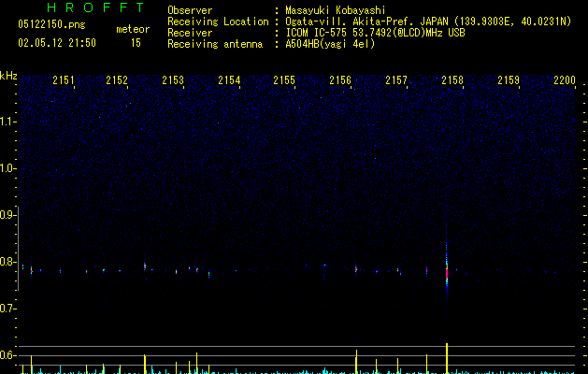Click the 0.8 kHz frequency tick label

pos(7,262)
